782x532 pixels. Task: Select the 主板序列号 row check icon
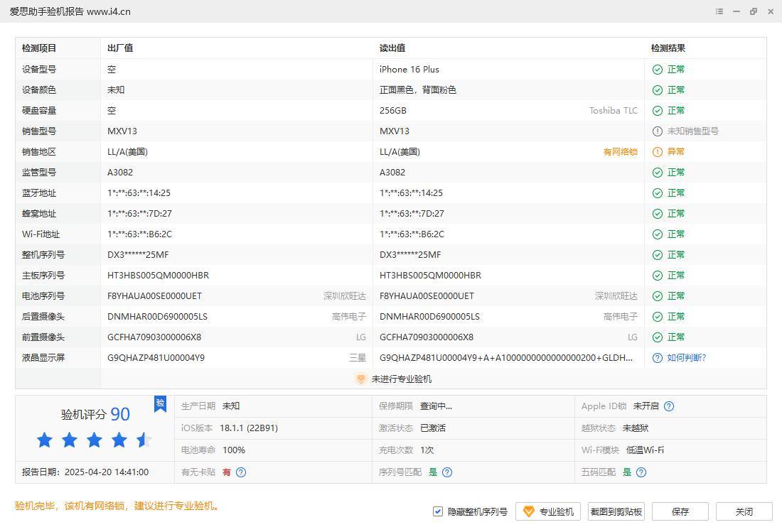658,276
